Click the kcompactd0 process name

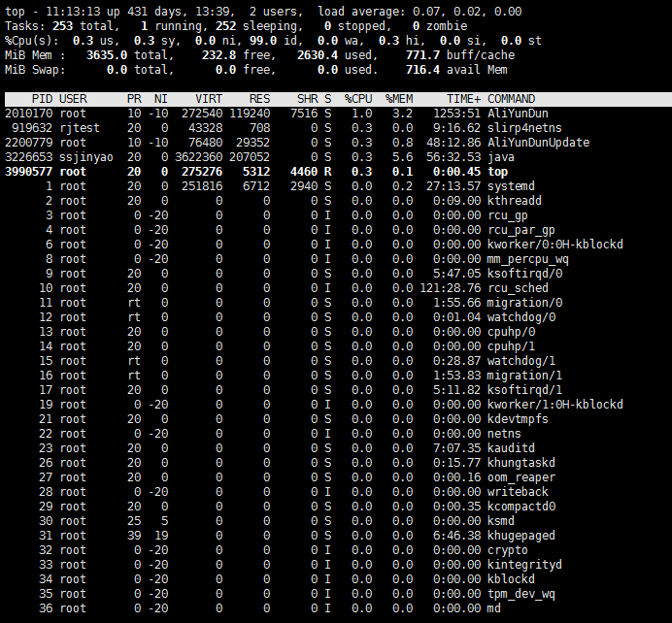[521, 507]
